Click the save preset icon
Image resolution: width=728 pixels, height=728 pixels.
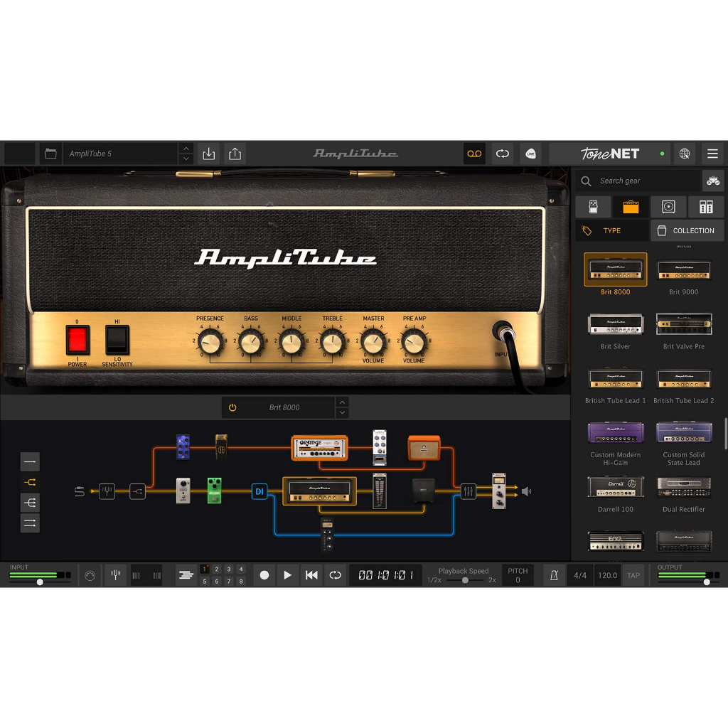tap(208, 154)
